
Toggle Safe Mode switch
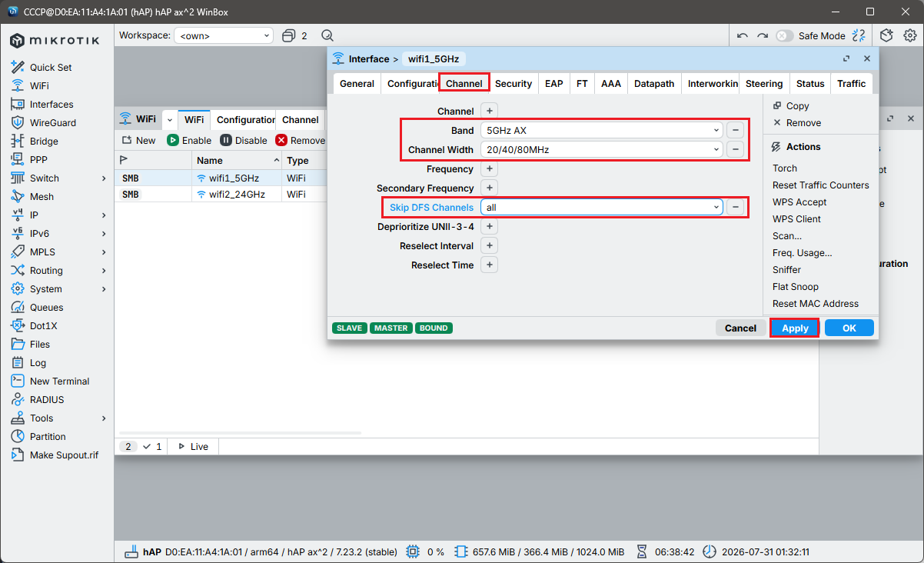click(x=784, y=35)
